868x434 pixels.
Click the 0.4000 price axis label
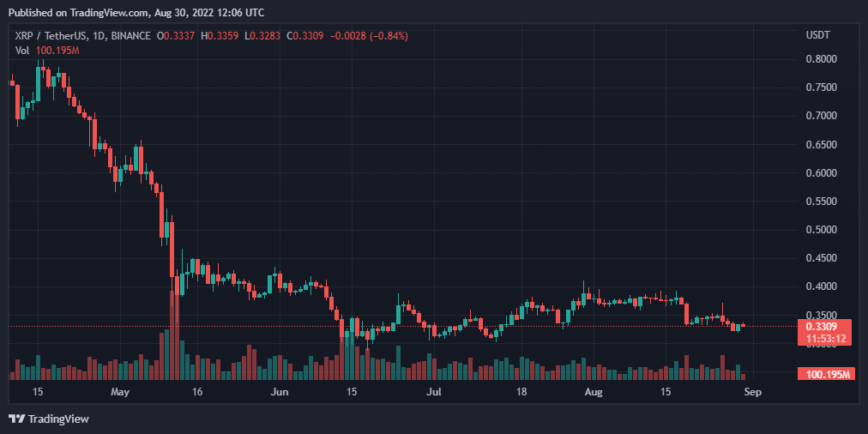821,286
